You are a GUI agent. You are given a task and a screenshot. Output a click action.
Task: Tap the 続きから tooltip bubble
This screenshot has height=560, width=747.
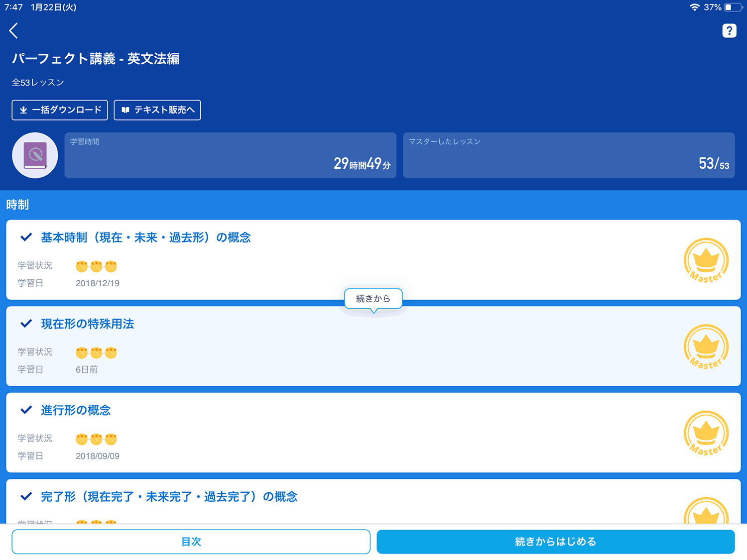(x=373, y=299)
